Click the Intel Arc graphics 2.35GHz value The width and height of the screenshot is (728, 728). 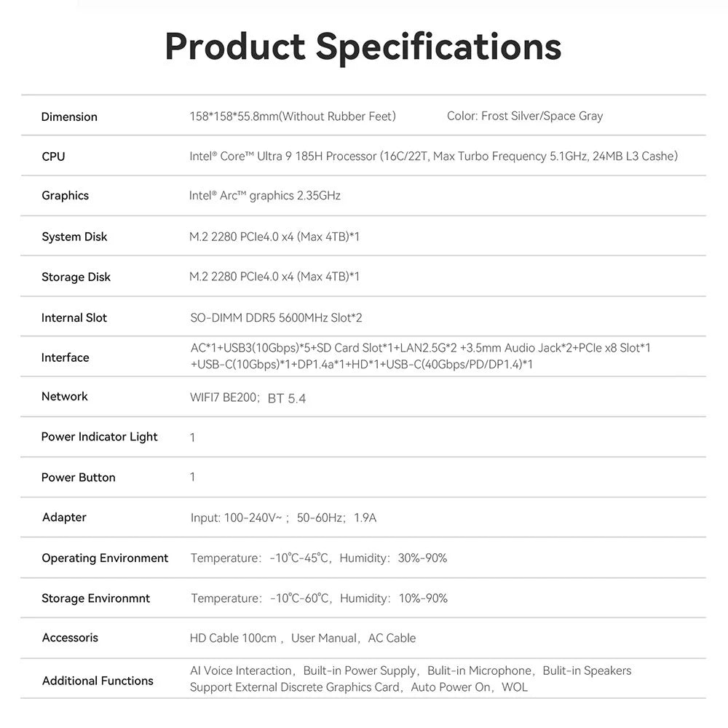coord(265,195)
